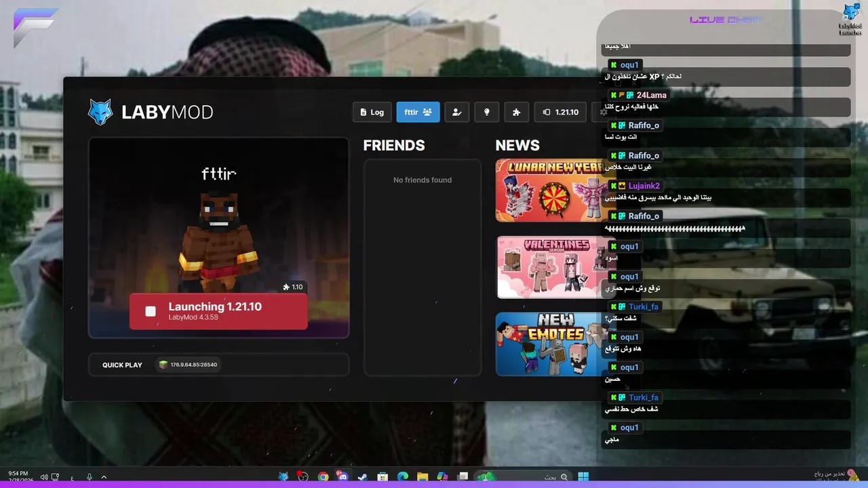Open the Valentines news card
The image size is (868, 488).
(x=553, y=267)
